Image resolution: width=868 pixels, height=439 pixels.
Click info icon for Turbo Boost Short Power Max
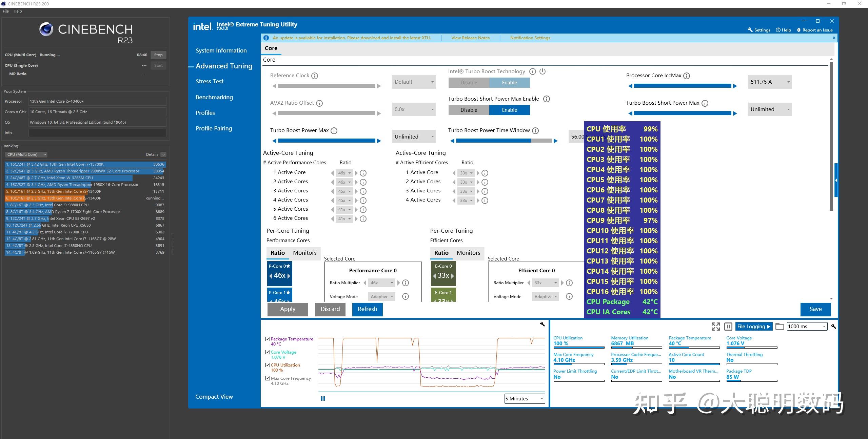click(705, 103)
